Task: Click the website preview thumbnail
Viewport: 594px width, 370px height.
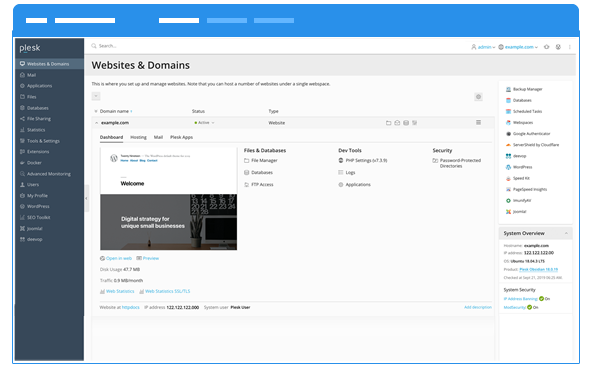Action: coord(169,199)
